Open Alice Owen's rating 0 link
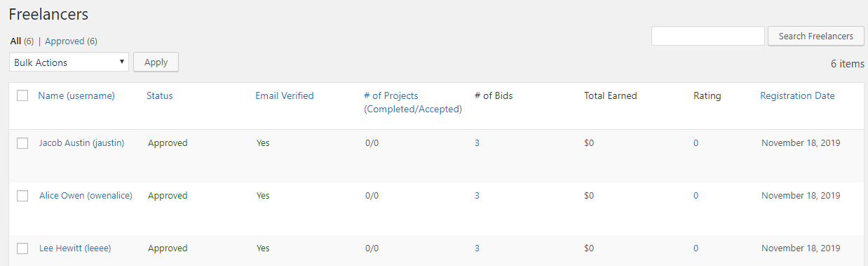868x266 pixels. 696,195
